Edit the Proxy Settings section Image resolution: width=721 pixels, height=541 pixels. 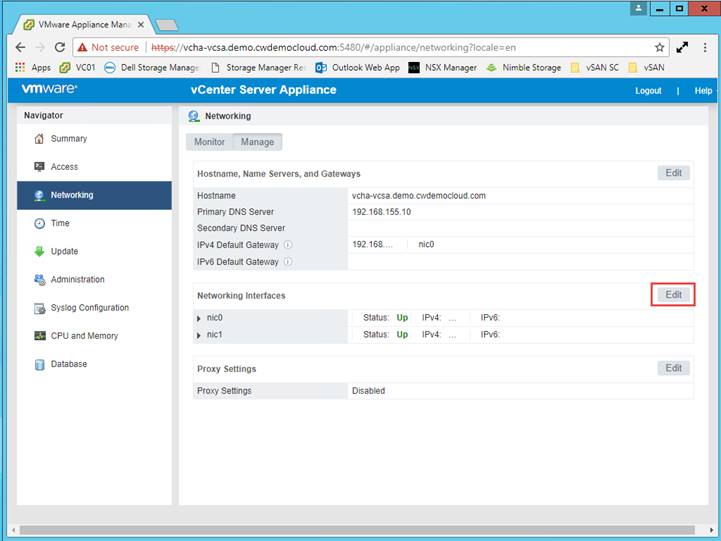click(673, 368)
